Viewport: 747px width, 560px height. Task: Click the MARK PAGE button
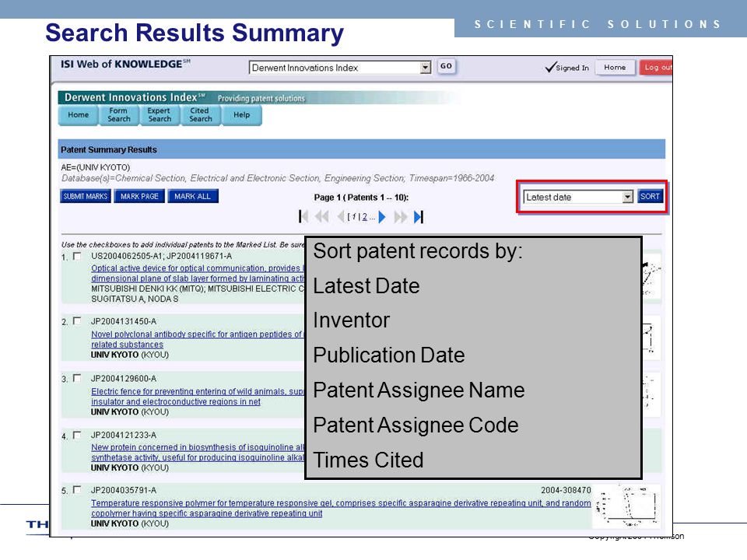(139, 196)
